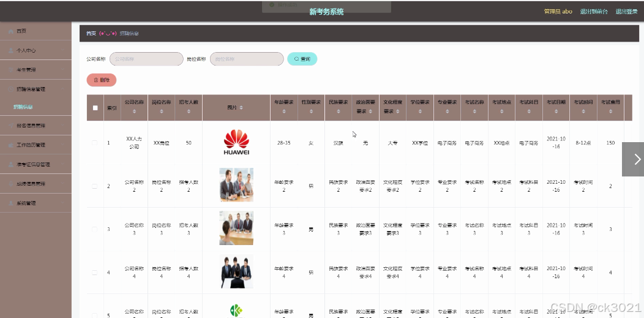644x318 pixels.
Task: Click the 考生管理 sidebar icon
Action: (x=10, y=70)
